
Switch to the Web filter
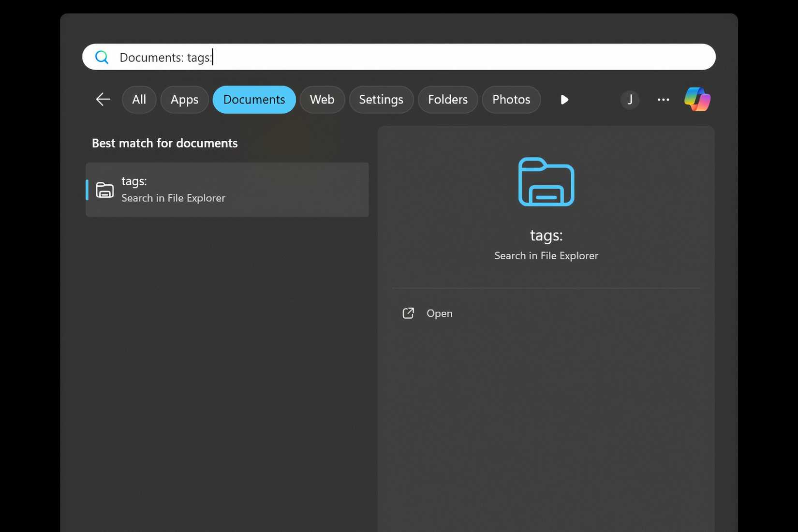322,100
